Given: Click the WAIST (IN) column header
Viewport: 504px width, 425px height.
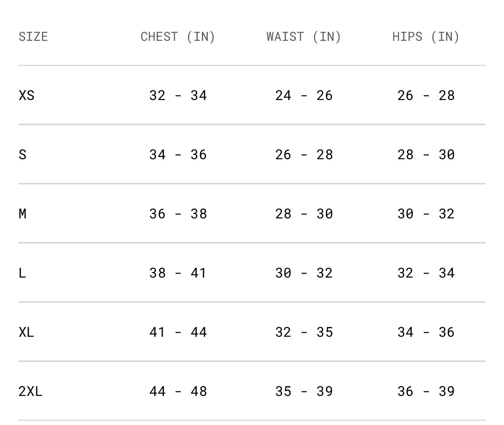Looking at the screenshot, I should coord(304,37).
